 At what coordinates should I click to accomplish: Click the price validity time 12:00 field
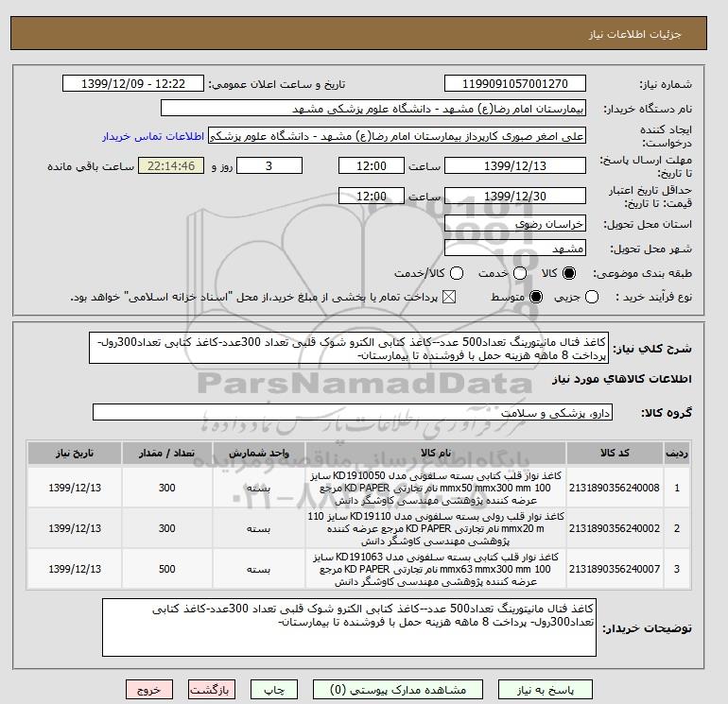[x=372, y=196]
